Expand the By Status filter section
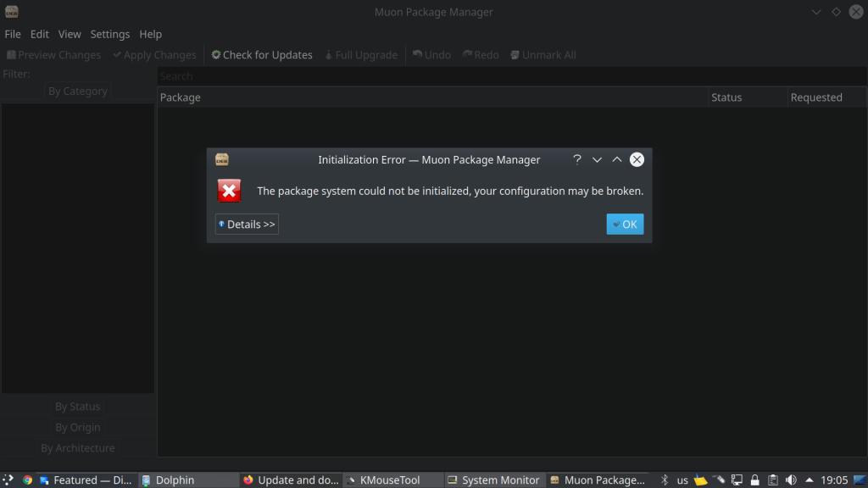This screenshot has width=868, height=488. pyautogui.click(x=78, y=407)
